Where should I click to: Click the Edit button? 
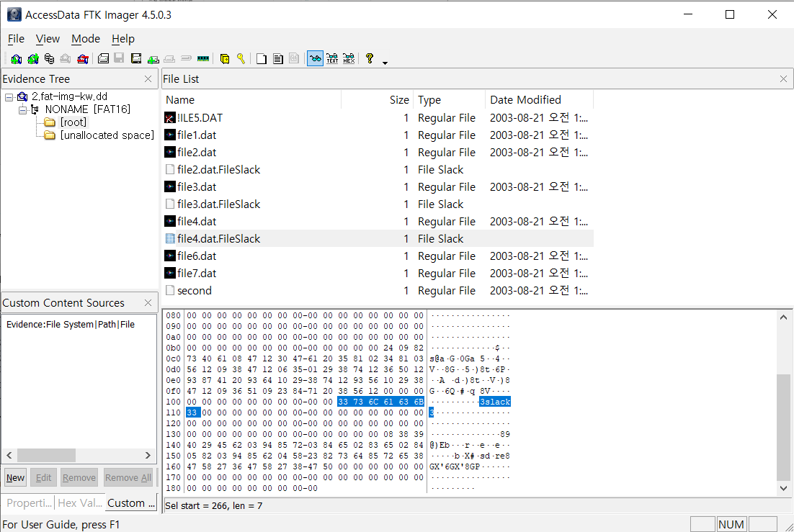point(43,477)
